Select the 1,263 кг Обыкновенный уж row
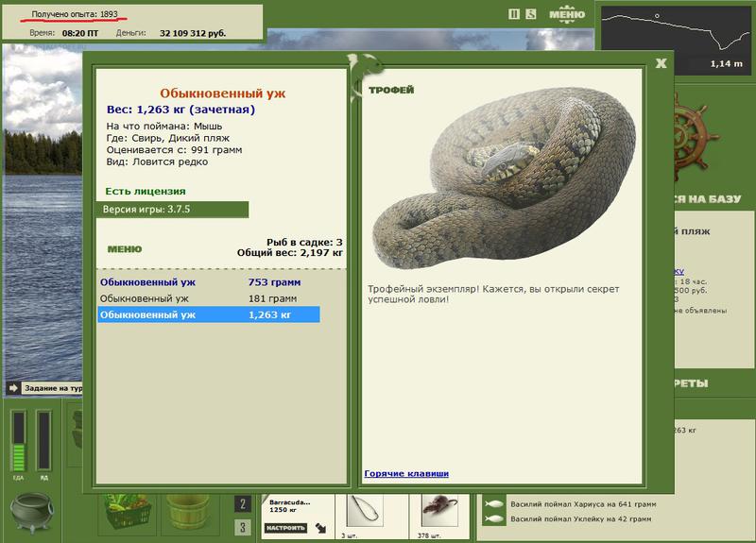Image resolution: width=756 pixels, height=543 pixels. (209, 314)
